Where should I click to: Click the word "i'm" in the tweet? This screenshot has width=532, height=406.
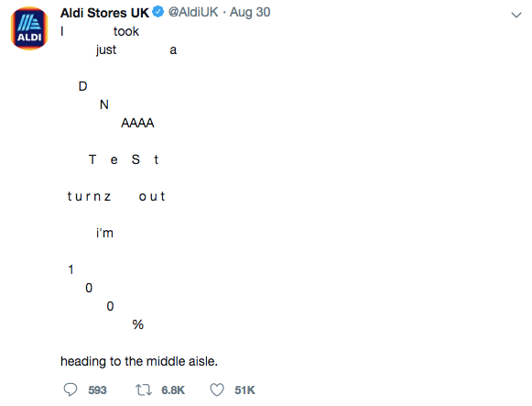click(x=104, y=233)
